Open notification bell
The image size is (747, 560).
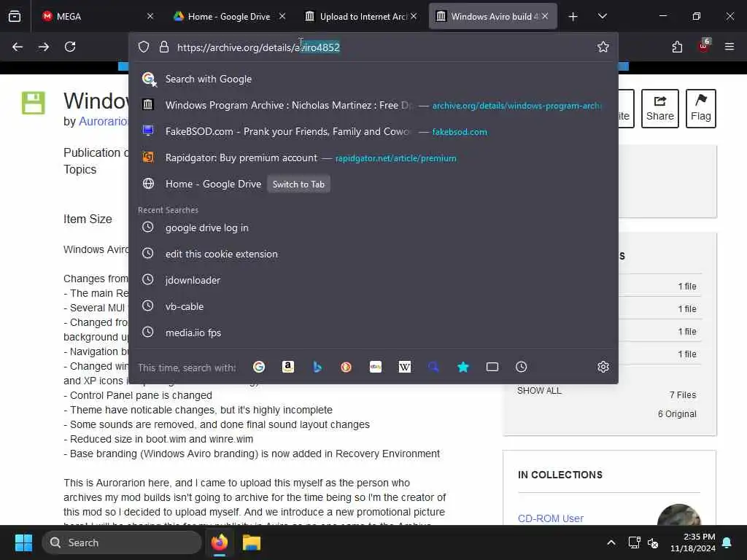tap(727, 542)
